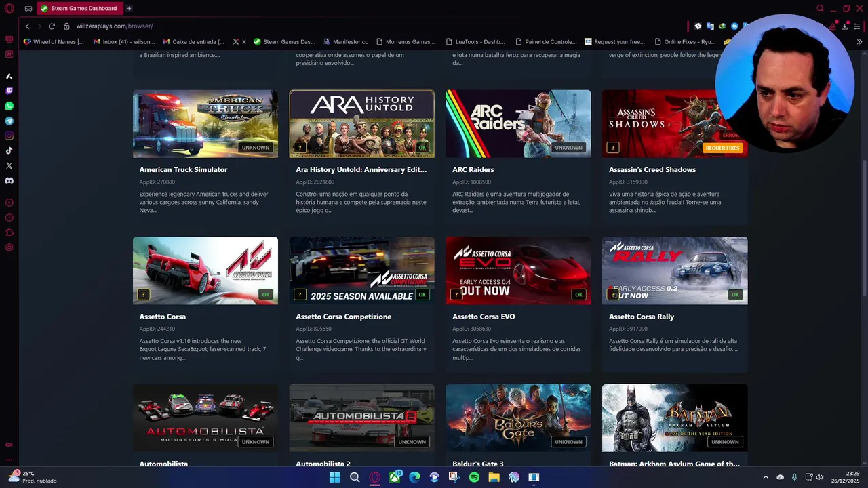Click the question-mark badge on Assassin's Creed Shadows
This screenshot has width=868, height=488.
pos(612,147)
